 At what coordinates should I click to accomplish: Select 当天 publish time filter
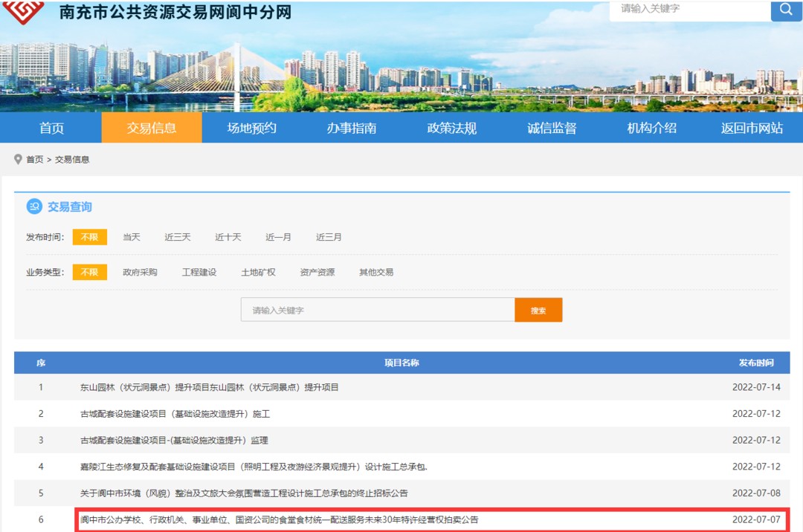[x=132, y=237]
